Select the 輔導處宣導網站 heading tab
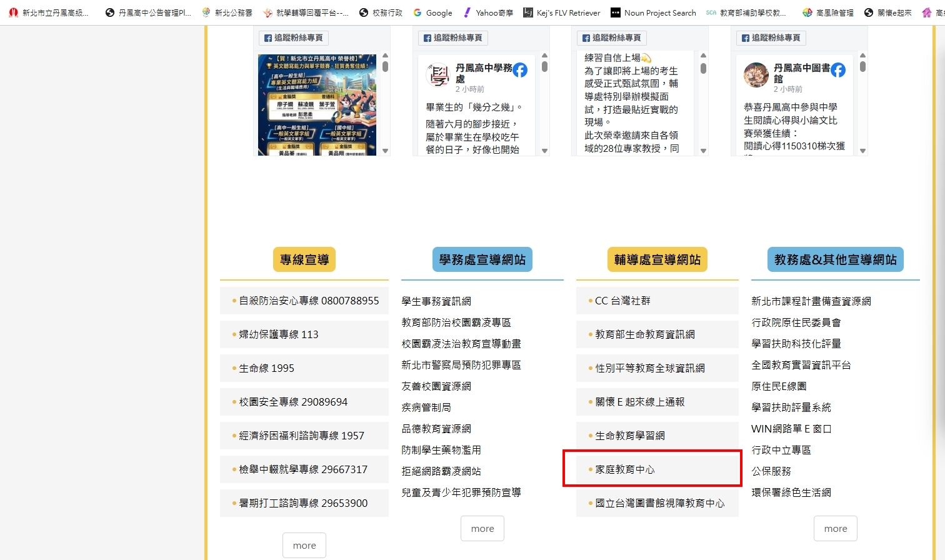 click(x=657, y=259)
